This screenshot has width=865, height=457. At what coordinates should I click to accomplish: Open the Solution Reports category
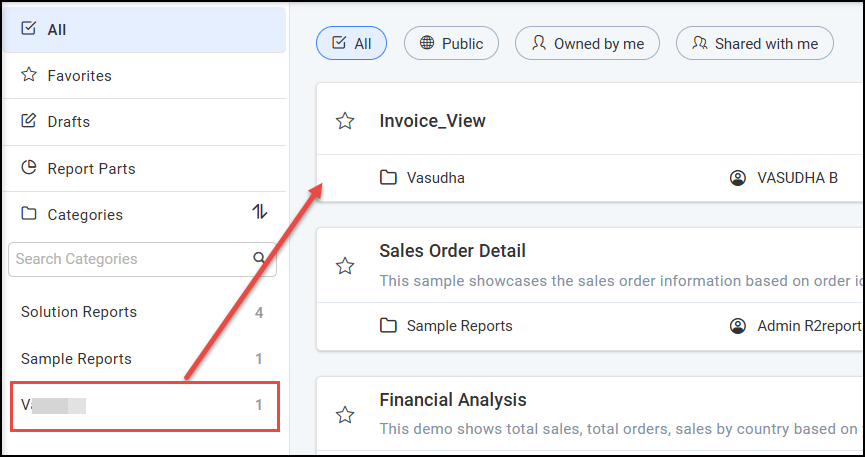click(x=79, y=312)
